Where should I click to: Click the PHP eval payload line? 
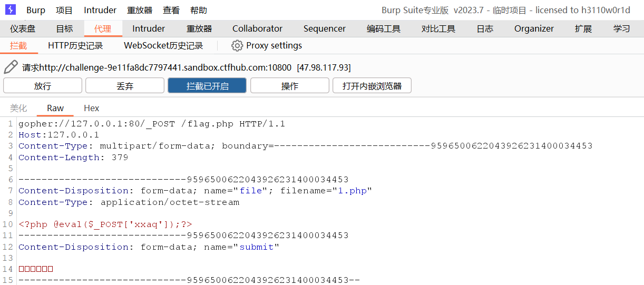click(105, 224)
